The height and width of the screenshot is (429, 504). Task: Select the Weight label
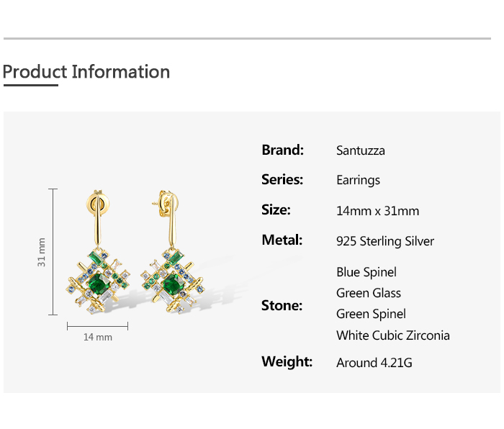[287, 361]
